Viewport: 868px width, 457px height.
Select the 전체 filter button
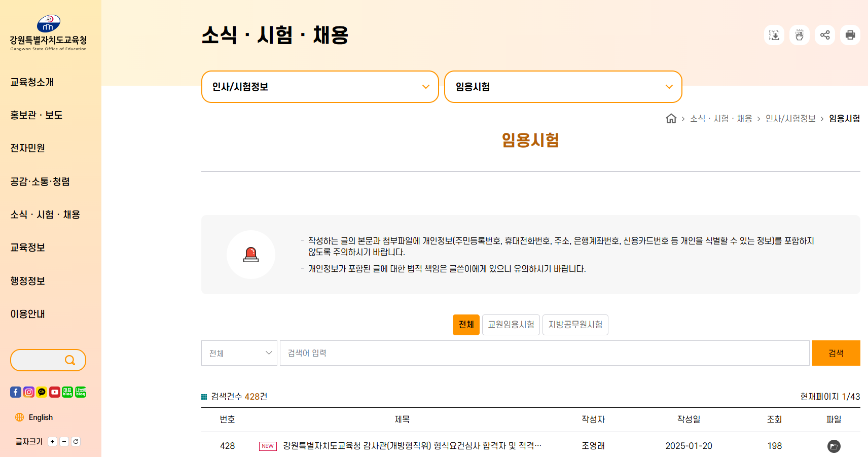[465, 325]
